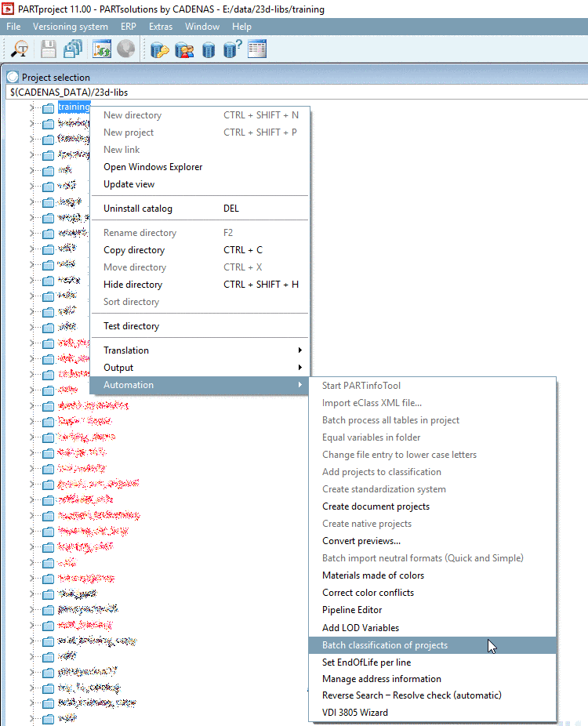Click the database with key icon

pos(160,49)
